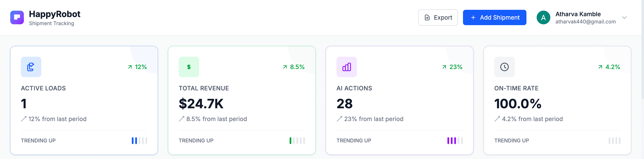Click the green 12% trend arrow icon
The width and height of the screenshot is (644, 159).
(130, 67)
